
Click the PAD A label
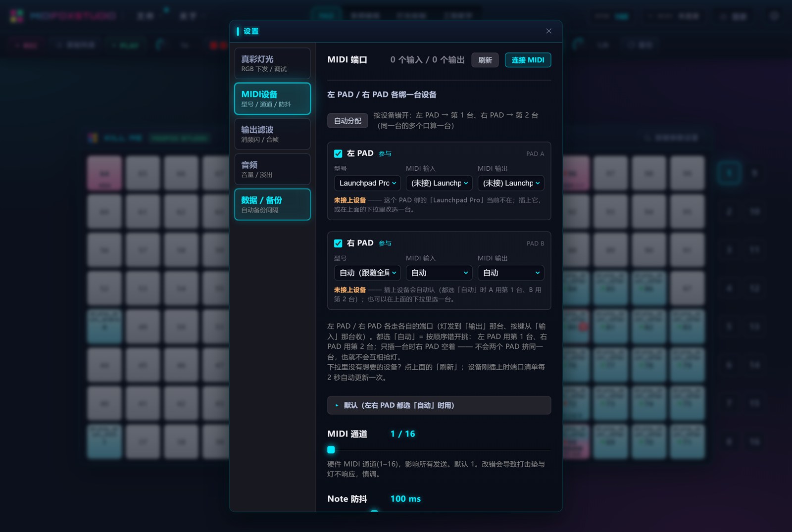point(535,154)
